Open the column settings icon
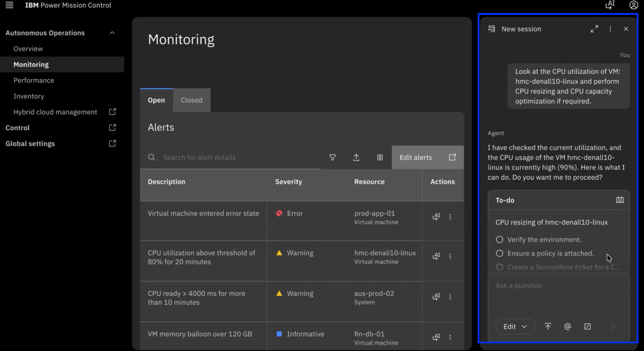 click(x=380, y=157)
